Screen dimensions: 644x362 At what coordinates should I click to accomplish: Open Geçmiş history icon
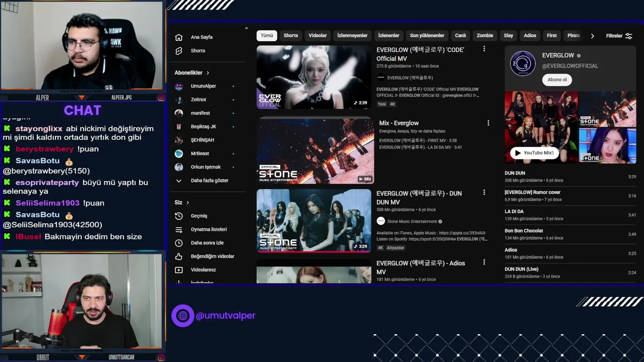coord(179,216)
